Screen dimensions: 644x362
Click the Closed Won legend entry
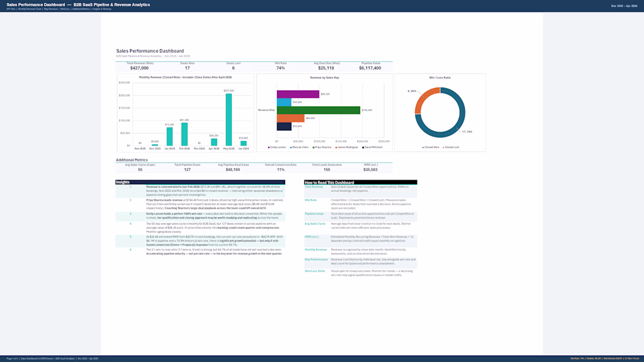tap(431, 147)
